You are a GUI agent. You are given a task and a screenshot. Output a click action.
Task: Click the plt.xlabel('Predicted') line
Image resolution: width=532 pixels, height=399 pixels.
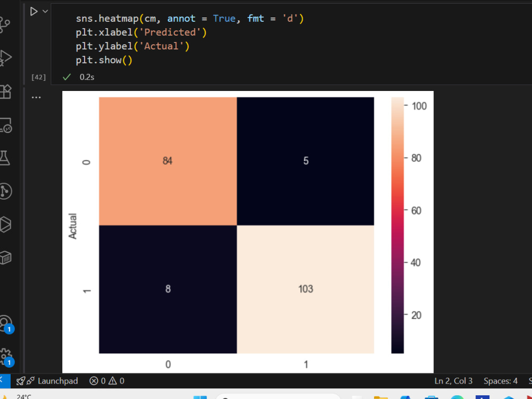point(141,32)
